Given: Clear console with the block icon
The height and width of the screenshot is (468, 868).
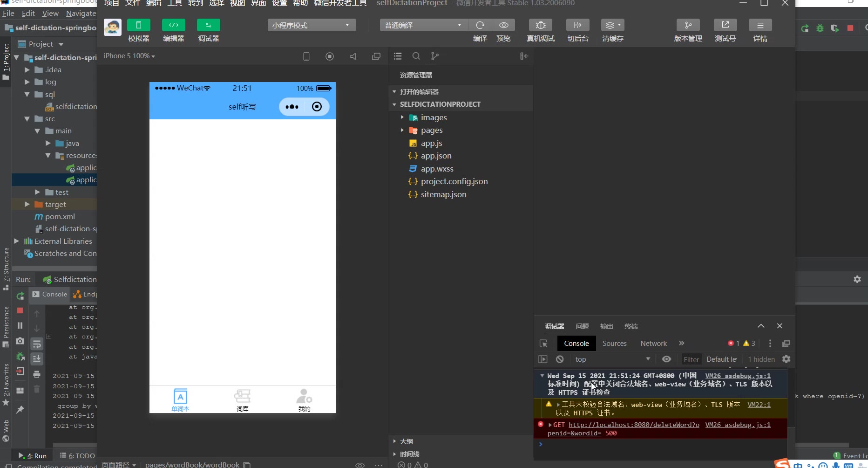Looking at the screenshot, I should (560, 359).
